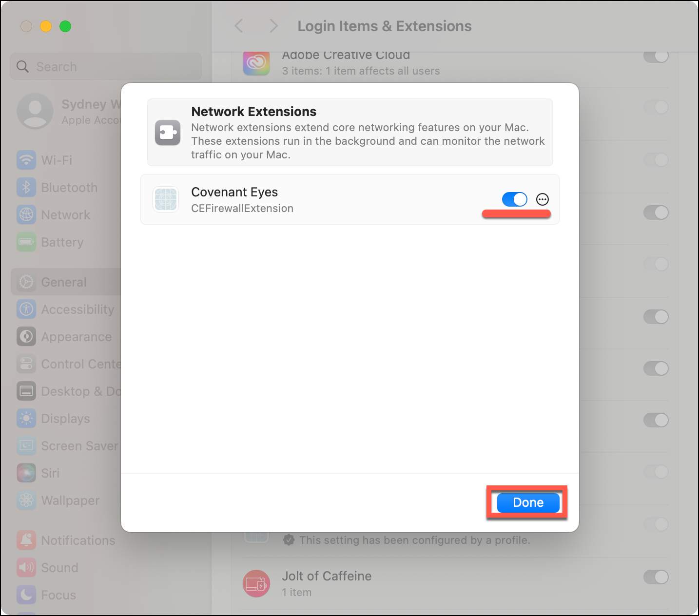Toggle the Covenant Eyes network extension switch
The image size is (699, 616).
(x=515, y=199)
